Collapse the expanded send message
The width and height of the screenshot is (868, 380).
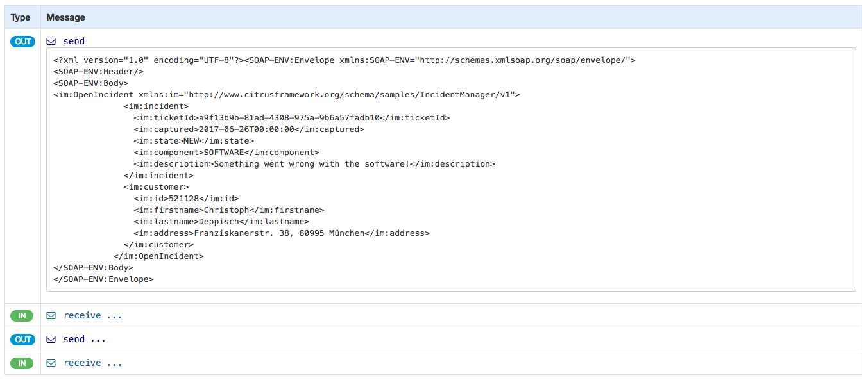coord(74,41)
